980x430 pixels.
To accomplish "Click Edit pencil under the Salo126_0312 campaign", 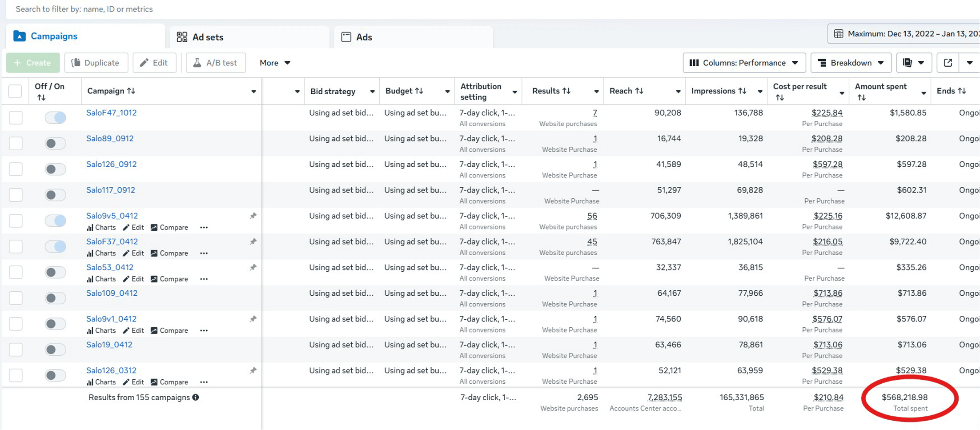I will [x=133, y=382].
